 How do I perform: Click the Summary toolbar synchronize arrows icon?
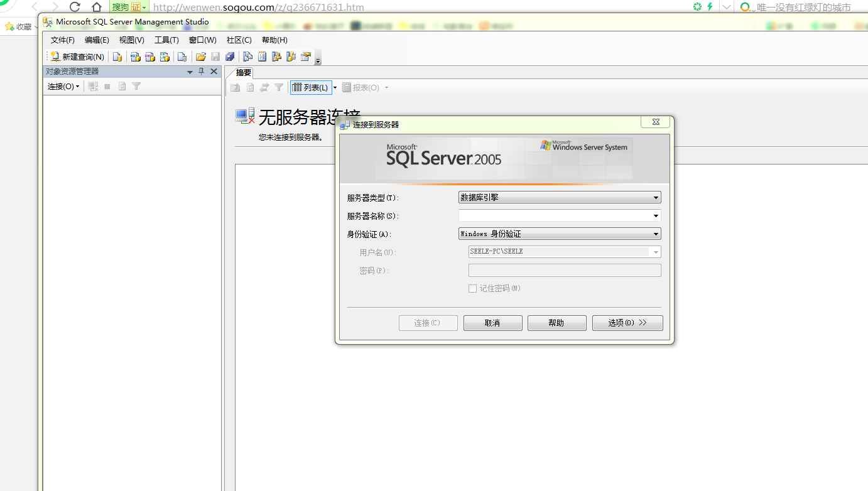264,88
